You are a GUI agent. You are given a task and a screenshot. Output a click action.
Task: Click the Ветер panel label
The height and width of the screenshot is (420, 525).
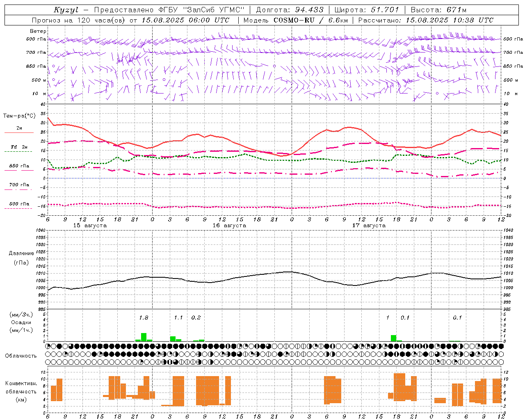(38, 31)
